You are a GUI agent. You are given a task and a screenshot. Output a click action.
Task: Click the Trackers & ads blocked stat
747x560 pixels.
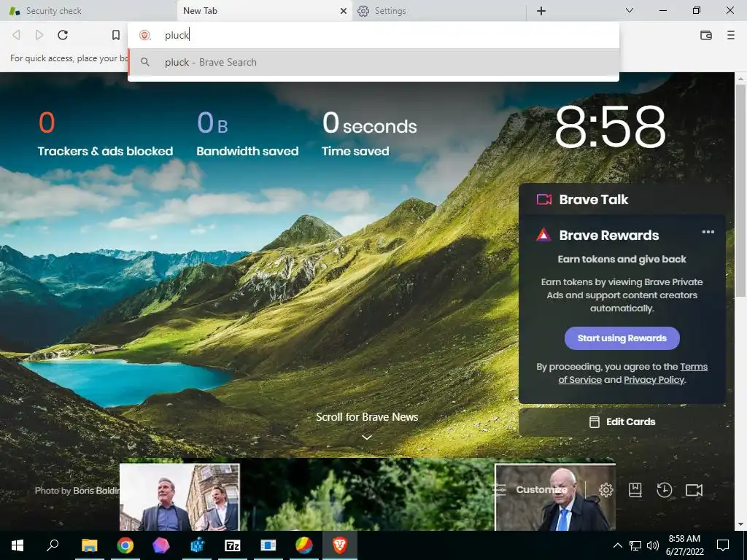pyautogui.click(x=105, y=134)
